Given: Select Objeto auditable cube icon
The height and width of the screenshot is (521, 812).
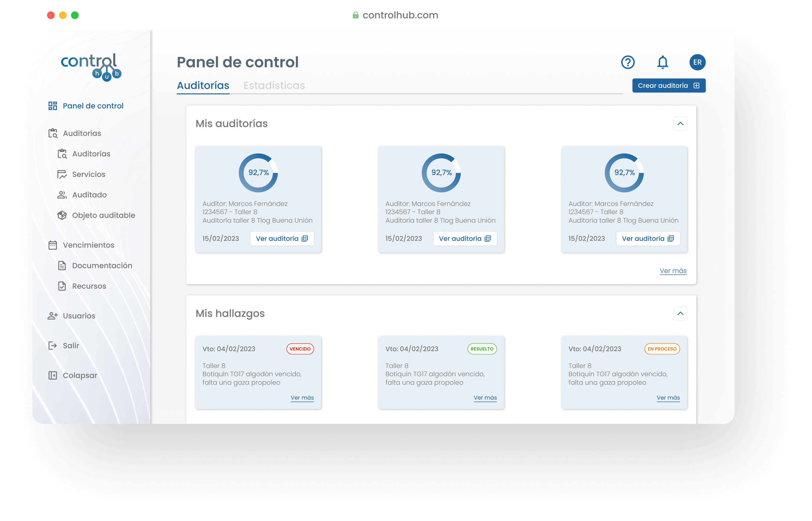Looking at the screenshot, I should tap(62, 215).
